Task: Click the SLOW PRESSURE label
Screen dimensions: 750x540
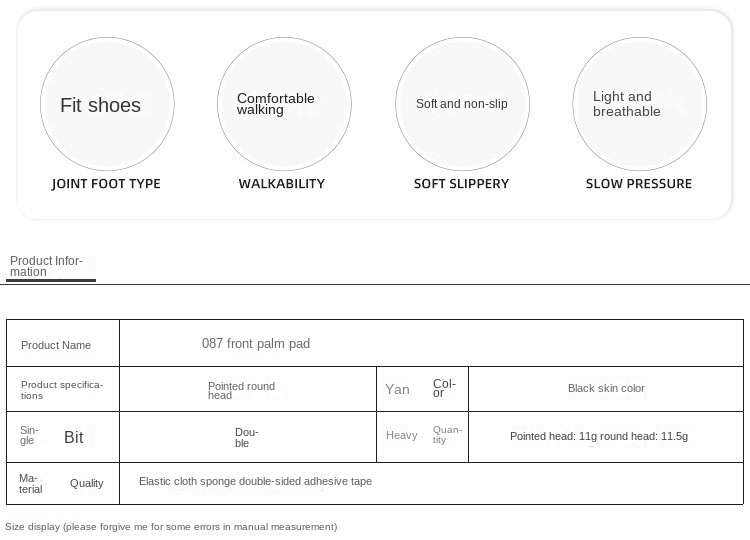Action: [639, 184]
